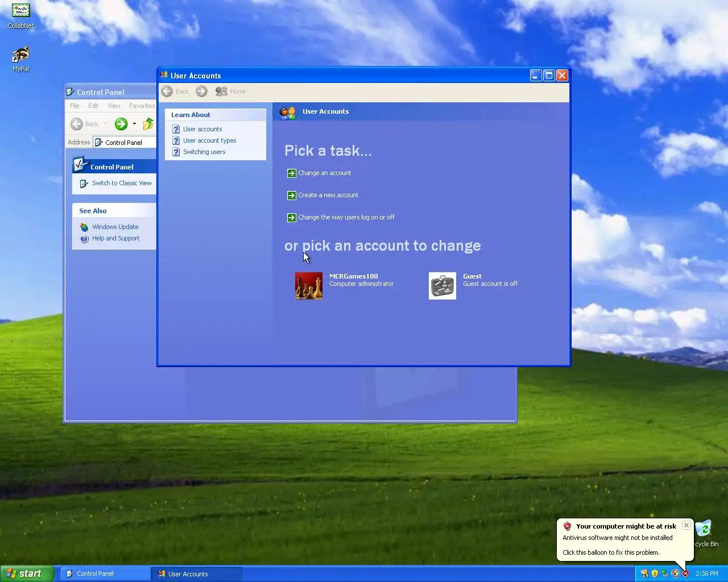The image size is (728, 582).
Task: Click the help icon beside Switching users
Action: click(176, 152)
